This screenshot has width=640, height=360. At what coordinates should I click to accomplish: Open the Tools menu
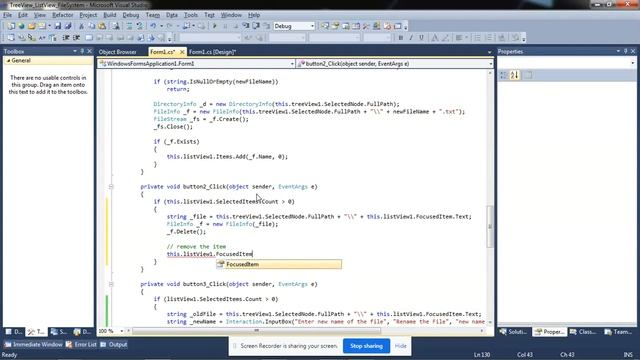click(x=191, y=15)
